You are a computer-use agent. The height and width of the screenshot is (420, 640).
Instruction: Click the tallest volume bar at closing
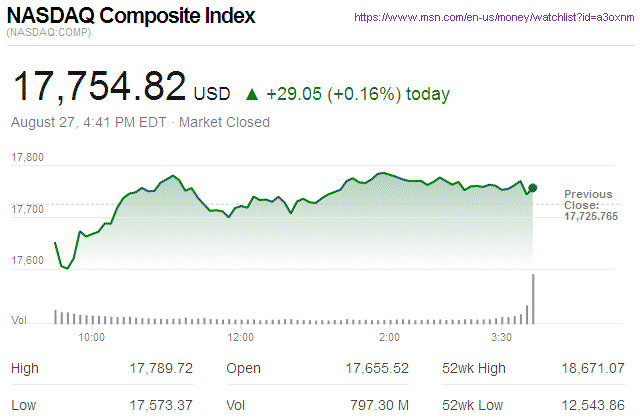pos(534,299)
